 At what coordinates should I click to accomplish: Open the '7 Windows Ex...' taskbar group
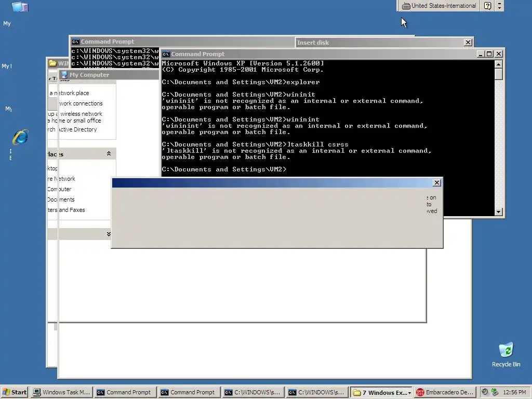382,393
